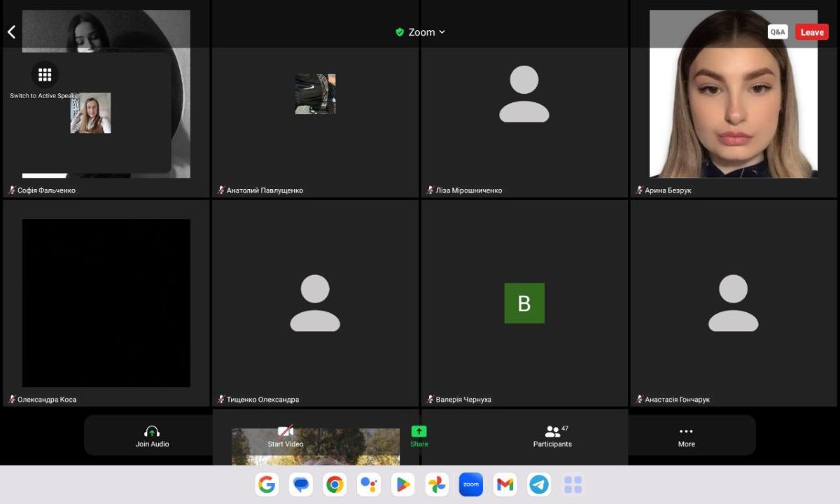Launch Telegram from the dock
The width and height of the screenshot is (840, 504).
click(x=539, y=484)
